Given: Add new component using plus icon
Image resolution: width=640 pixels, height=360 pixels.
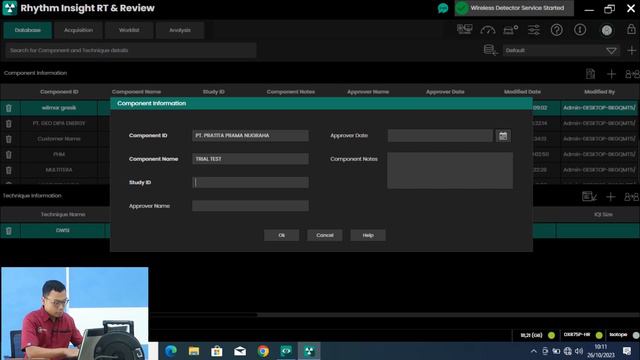Looking at the screenshot, I should click(x=611, y=74).
